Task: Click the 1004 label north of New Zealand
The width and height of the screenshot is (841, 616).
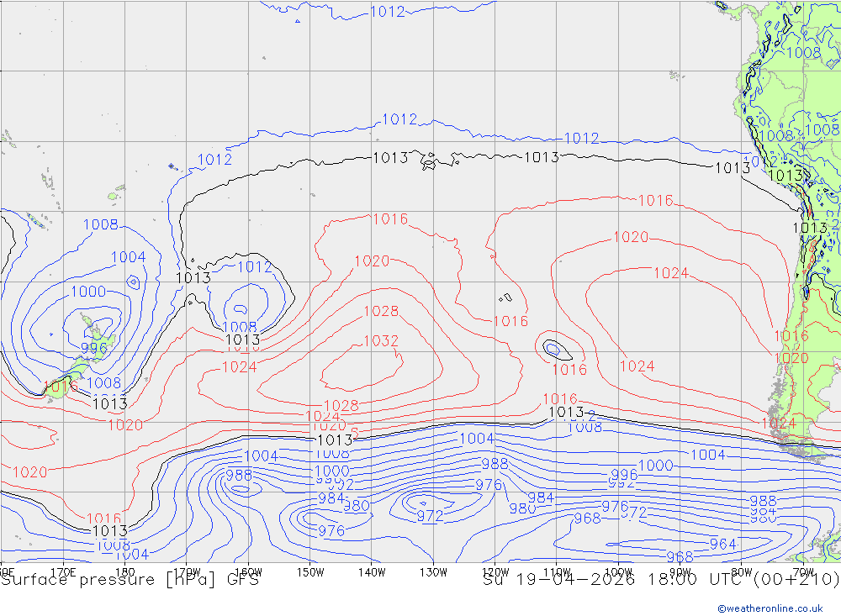Action: (x=128, y=257)
